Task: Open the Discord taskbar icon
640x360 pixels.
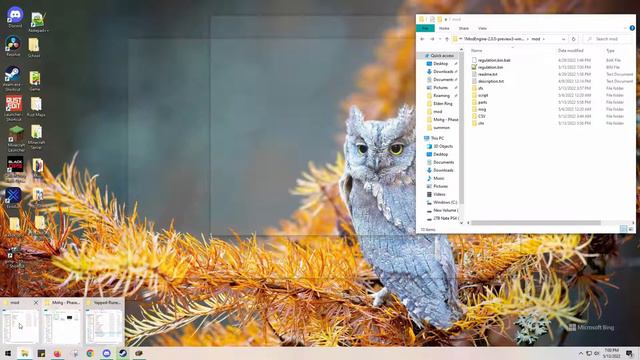Action: pos(106,353)
